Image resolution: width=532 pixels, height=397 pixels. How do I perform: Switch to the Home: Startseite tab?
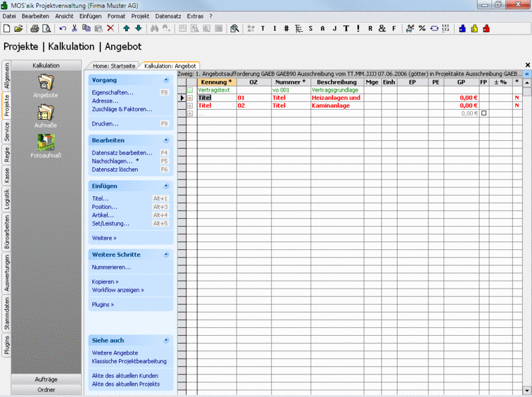click(114, 66)
